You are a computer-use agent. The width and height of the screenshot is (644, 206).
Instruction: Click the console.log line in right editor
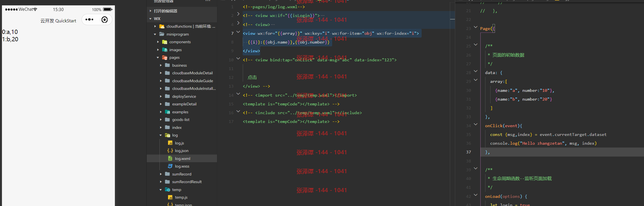pos(543,143)
